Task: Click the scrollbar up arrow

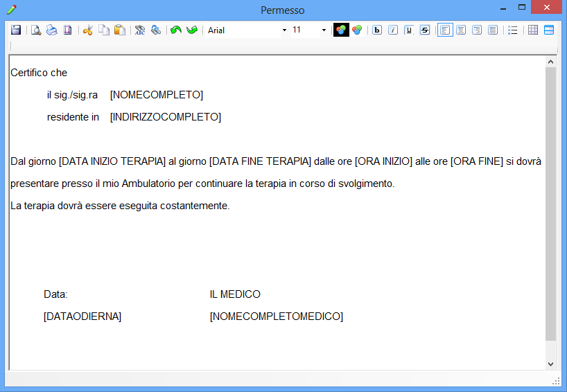Action: point(551,62)
